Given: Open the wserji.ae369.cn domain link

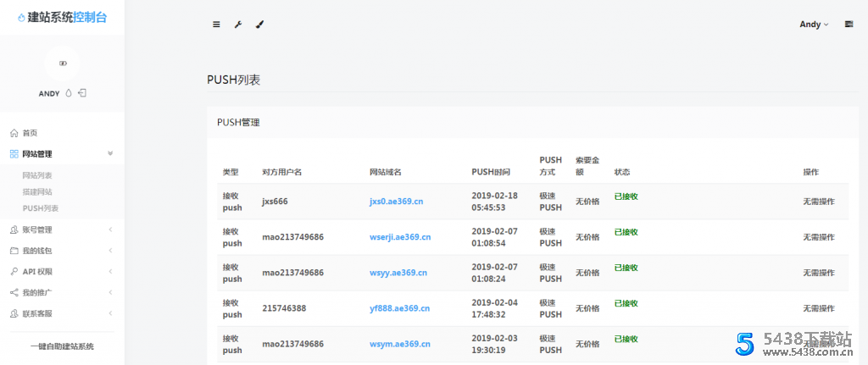Looking at the screenshot, I should [400, 237].
